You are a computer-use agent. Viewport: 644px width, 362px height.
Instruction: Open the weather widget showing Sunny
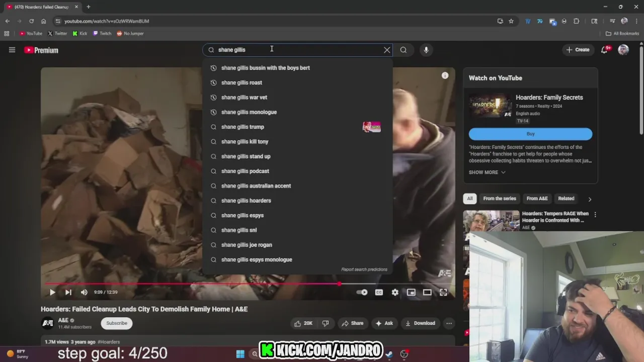coord(18,354)
